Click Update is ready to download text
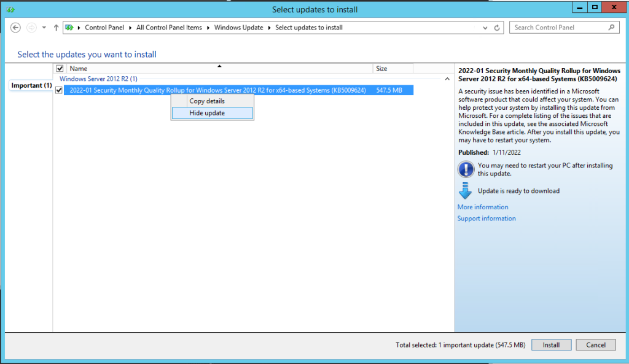The width and height of the screenshot is (629, 364). (x=518, y=191)
